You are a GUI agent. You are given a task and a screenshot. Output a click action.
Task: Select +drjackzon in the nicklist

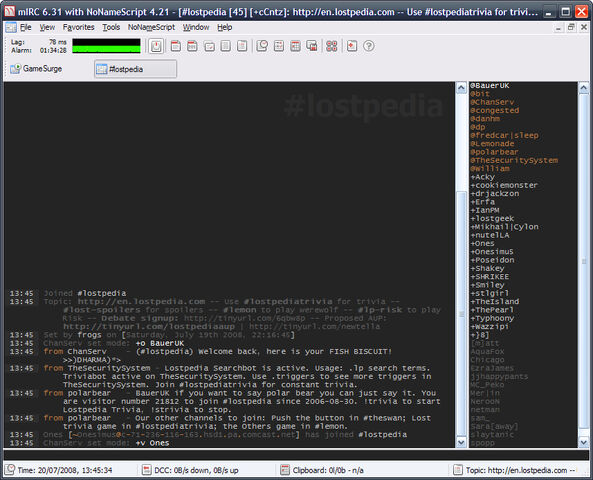[495, 194]
